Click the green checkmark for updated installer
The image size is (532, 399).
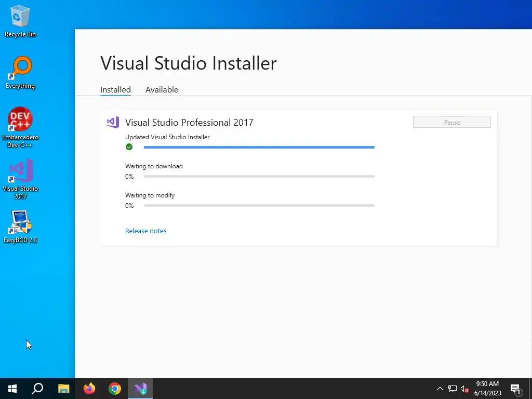(x=129, y=147)
